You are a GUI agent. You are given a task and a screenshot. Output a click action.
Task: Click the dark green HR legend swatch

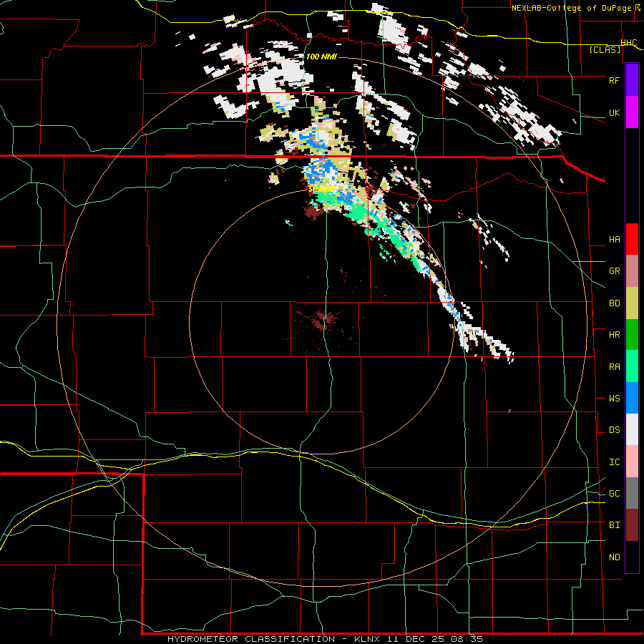point(632,334)
